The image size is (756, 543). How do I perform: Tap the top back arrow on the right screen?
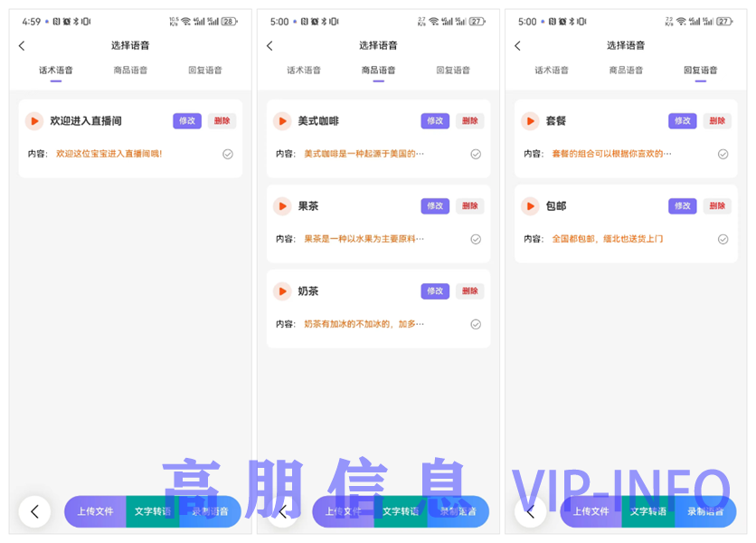(517, 46)
